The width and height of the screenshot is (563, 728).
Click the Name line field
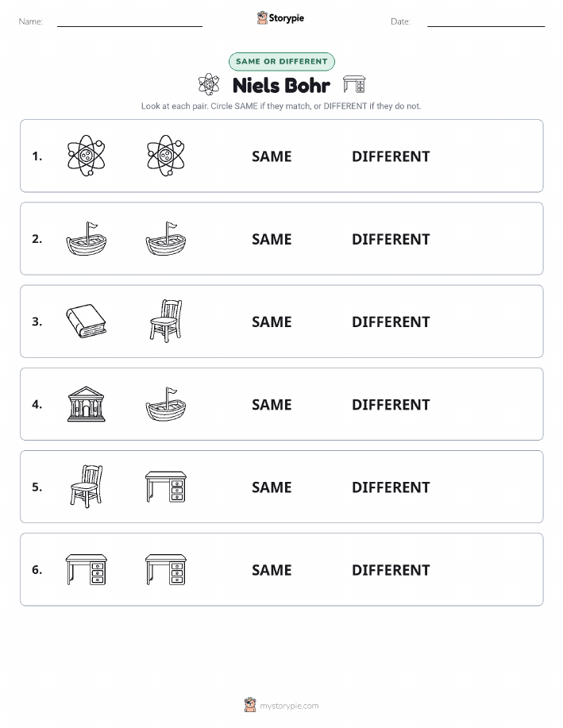[x=129, y=21]
